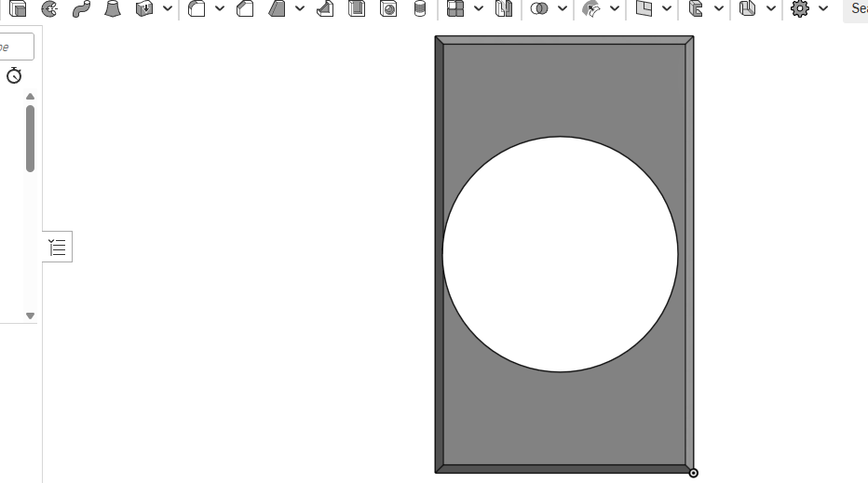Select the Loft tool
868x483 pixels.
click(113, 8)
